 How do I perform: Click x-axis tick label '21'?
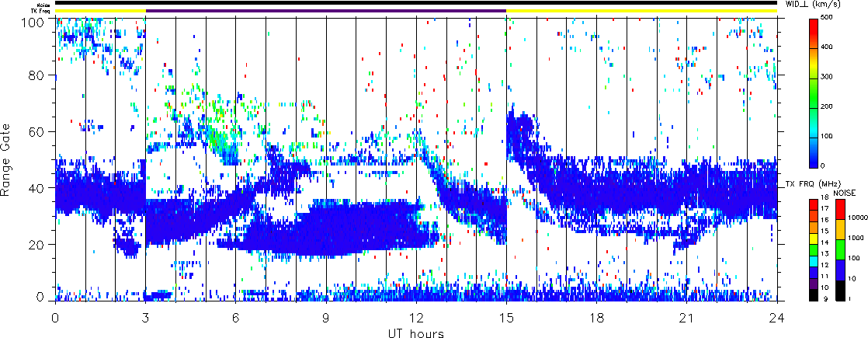point(687,317)
